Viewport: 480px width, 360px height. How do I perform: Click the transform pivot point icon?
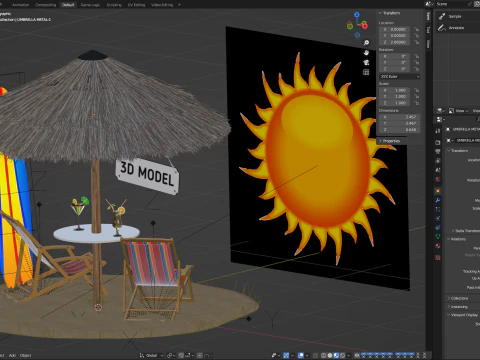[171, 356]
